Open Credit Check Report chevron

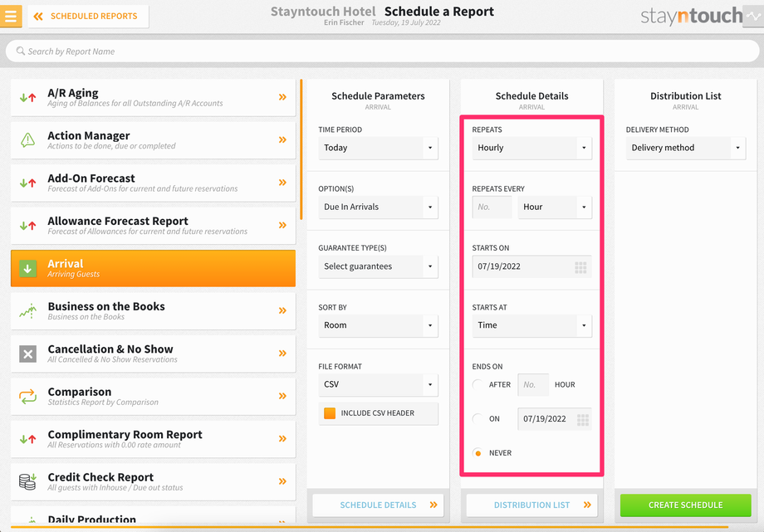(282, 481)
